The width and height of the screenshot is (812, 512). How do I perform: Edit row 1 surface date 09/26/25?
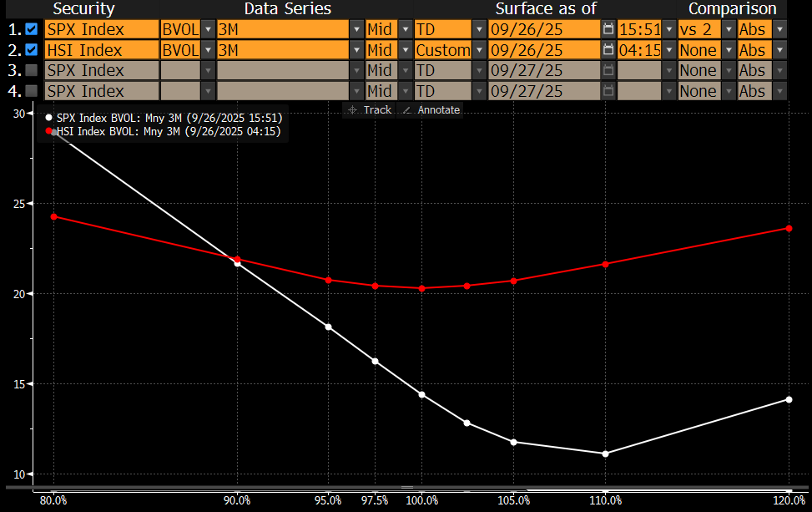point(544,29)
